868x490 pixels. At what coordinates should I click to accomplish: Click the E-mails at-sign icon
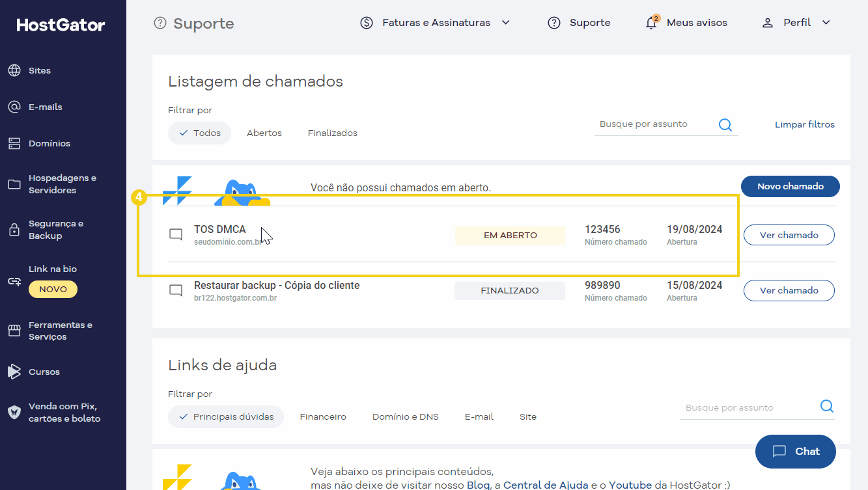[x=14, y=107]
